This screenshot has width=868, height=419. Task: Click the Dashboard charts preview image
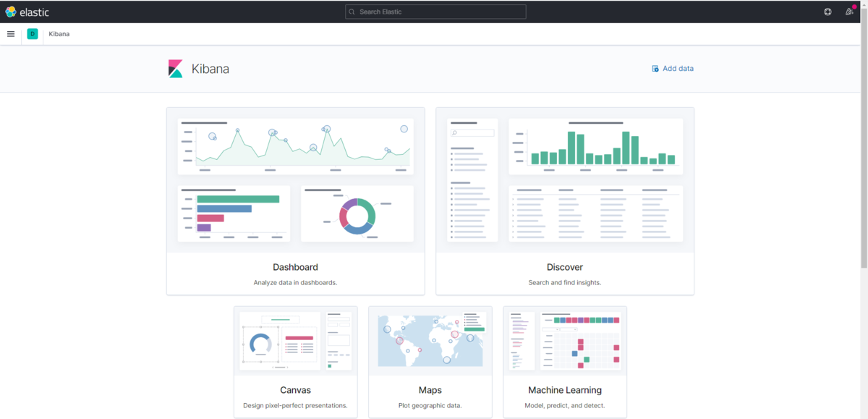click(296, 180)
